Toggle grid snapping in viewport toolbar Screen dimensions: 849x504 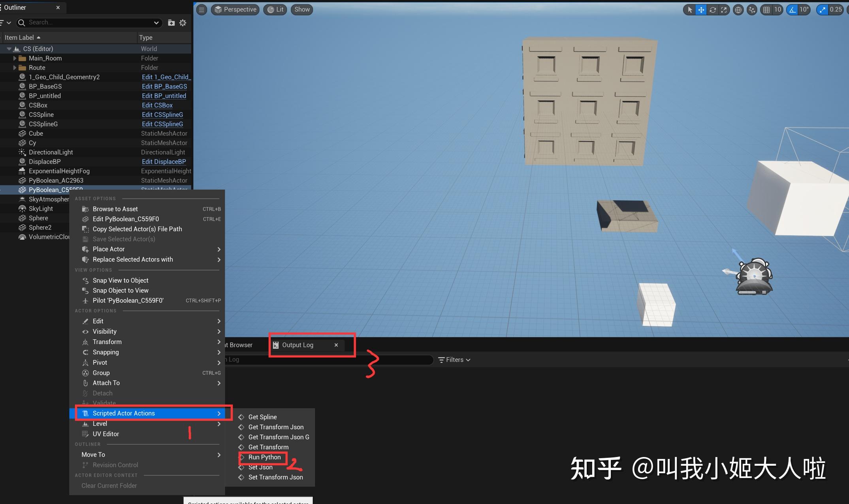766,10
